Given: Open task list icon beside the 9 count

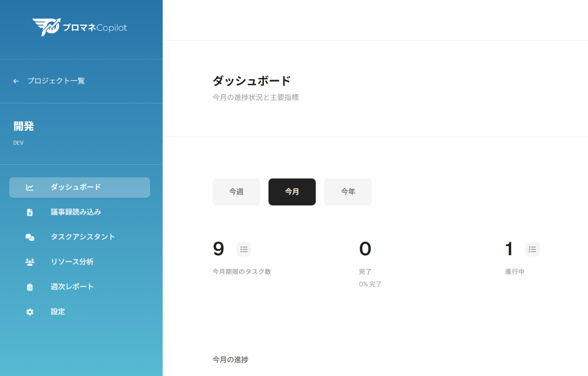Looking at the screenshot, I should tap(244, 249).
